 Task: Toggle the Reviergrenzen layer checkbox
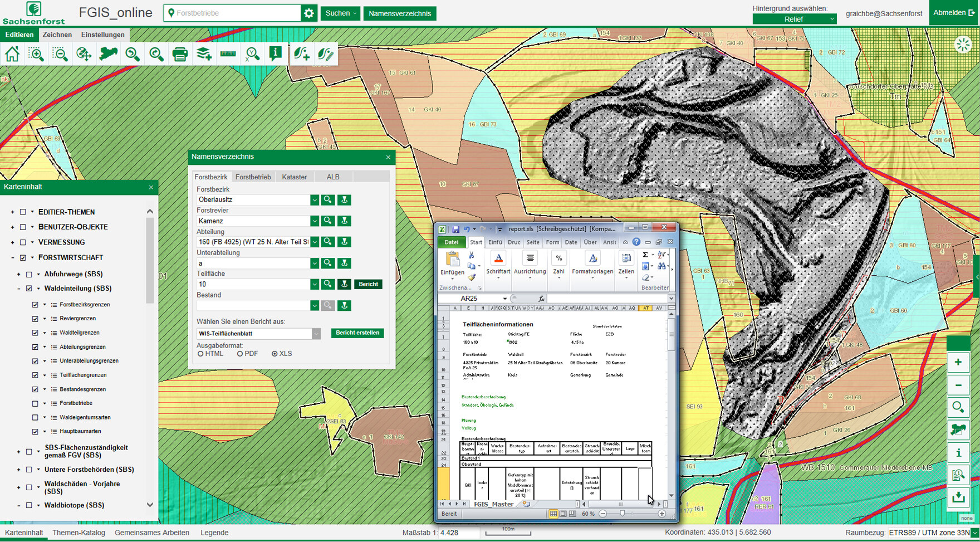[x=35, y=318]
